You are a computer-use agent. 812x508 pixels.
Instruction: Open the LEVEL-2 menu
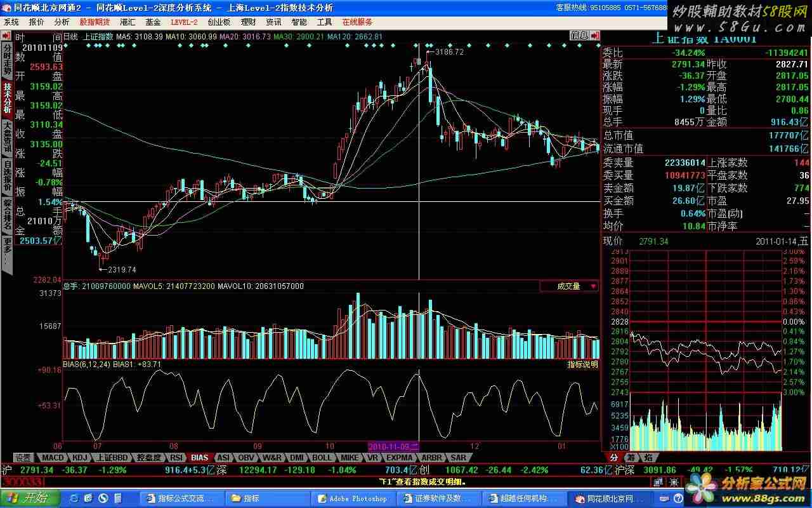(x=184, y=22)
